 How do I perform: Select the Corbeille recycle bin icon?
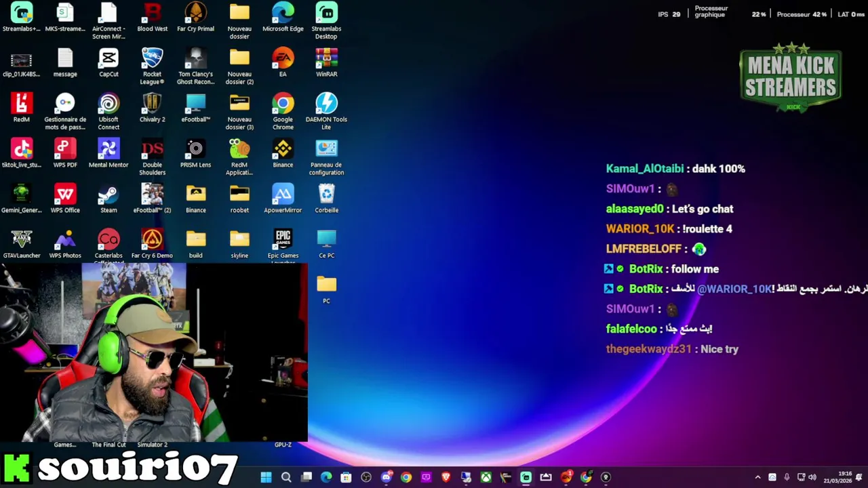[326, 199]
